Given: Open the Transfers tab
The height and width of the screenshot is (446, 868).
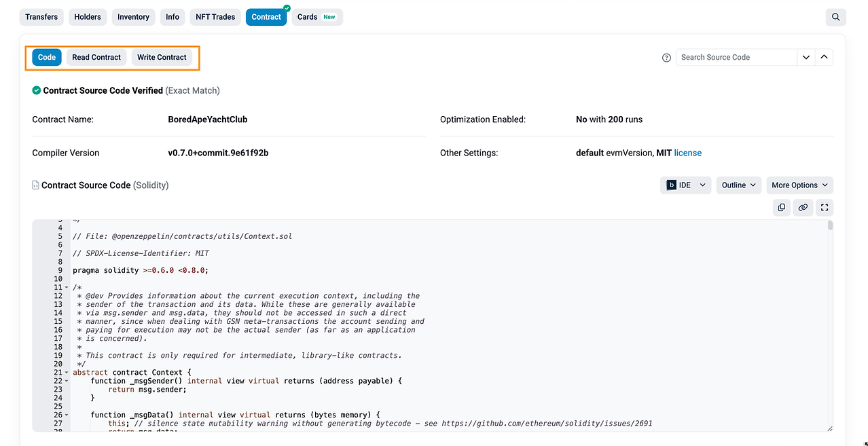Looking at the screenshot, I should (41, 17).
